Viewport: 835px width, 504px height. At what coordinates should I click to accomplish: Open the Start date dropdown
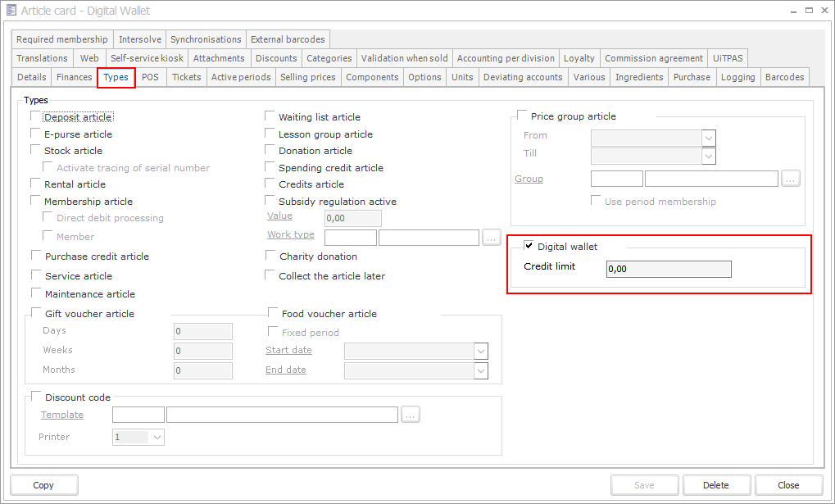coord(481,351)
